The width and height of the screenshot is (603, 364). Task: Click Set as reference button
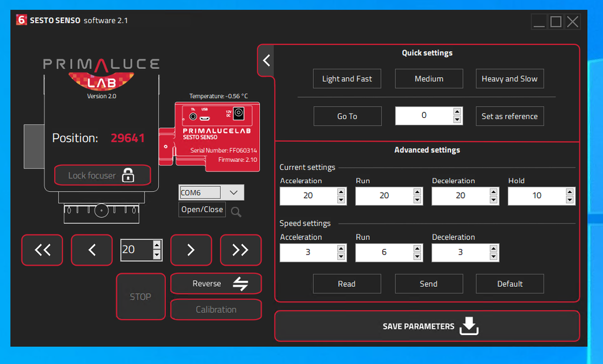coord(509,116)
